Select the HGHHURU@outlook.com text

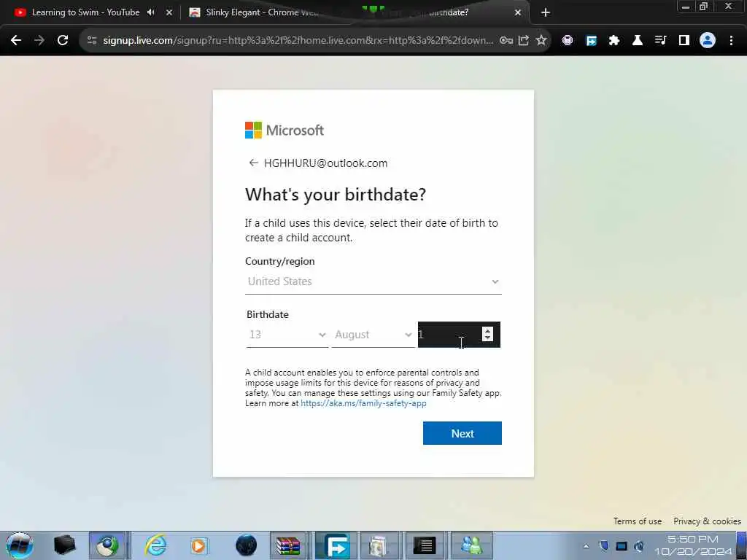[x=326, y=163]
